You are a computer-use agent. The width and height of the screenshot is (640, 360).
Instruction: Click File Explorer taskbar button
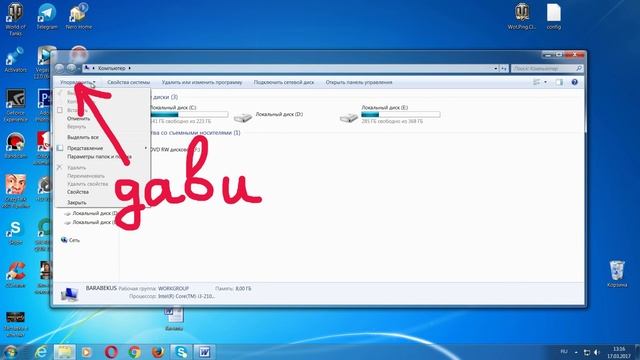64,352
